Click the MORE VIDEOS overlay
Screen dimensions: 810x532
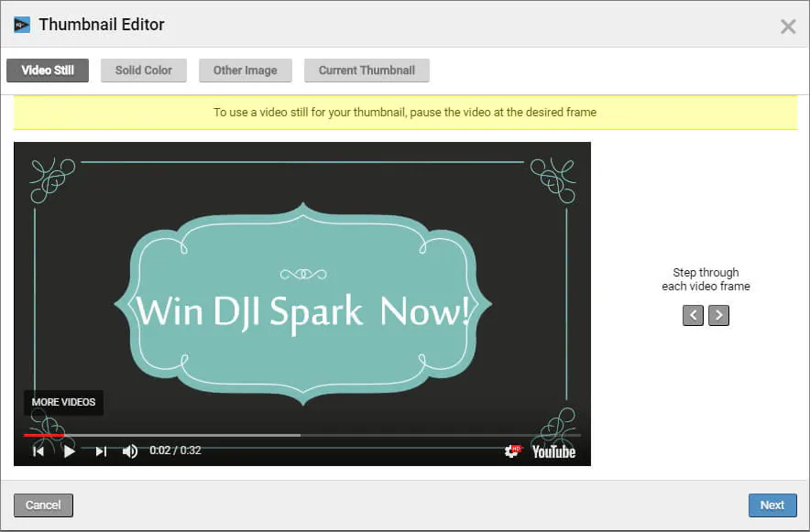[63, 402]
